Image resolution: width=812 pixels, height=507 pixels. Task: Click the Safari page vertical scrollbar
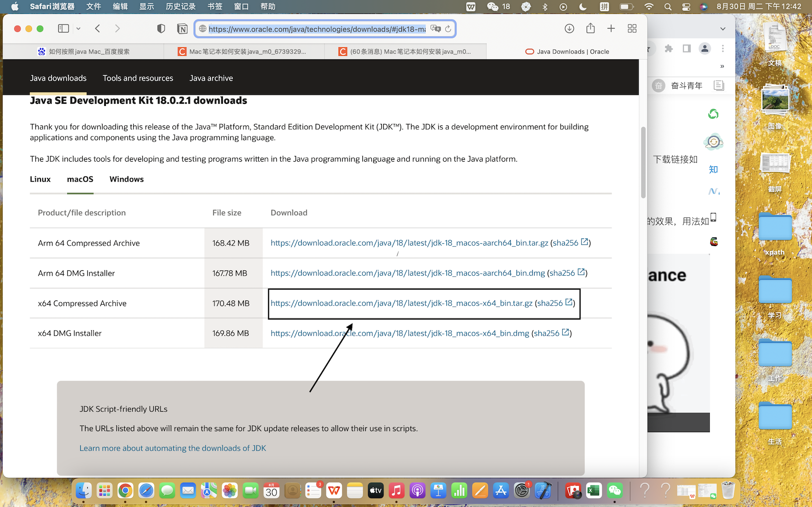tap(643, 162)
